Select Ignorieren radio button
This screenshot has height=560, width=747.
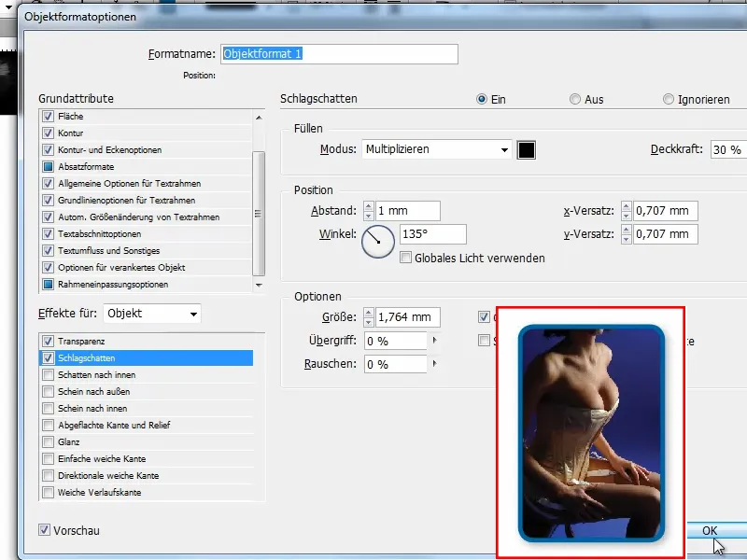[x=669, y=99]
